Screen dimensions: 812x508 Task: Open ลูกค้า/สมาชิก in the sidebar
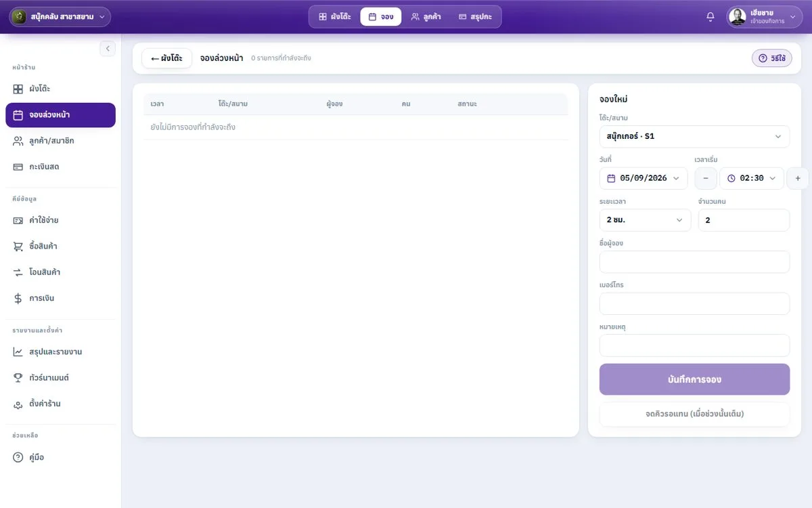tap(60, 141)
